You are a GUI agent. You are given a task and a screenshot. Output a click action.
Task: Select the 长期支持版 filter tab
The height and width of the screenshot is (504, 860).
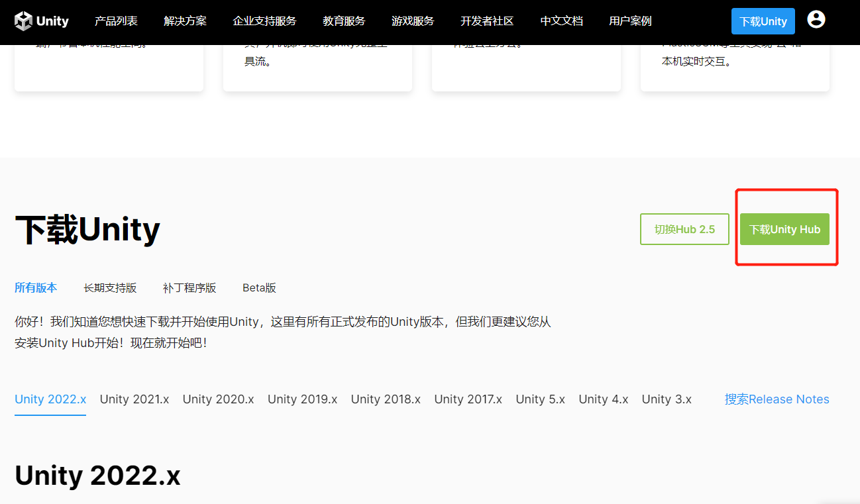point(110,287)
